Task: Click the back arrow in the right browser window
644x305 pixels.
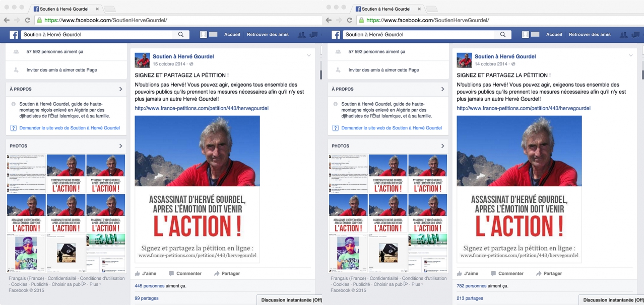Action: (329, 20)
